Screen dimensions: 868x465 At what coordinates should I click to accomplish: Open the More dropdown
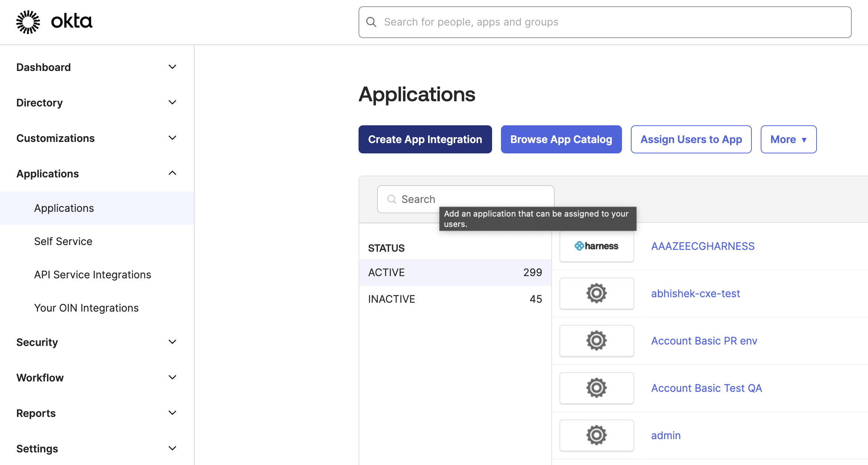pos(788,139)
